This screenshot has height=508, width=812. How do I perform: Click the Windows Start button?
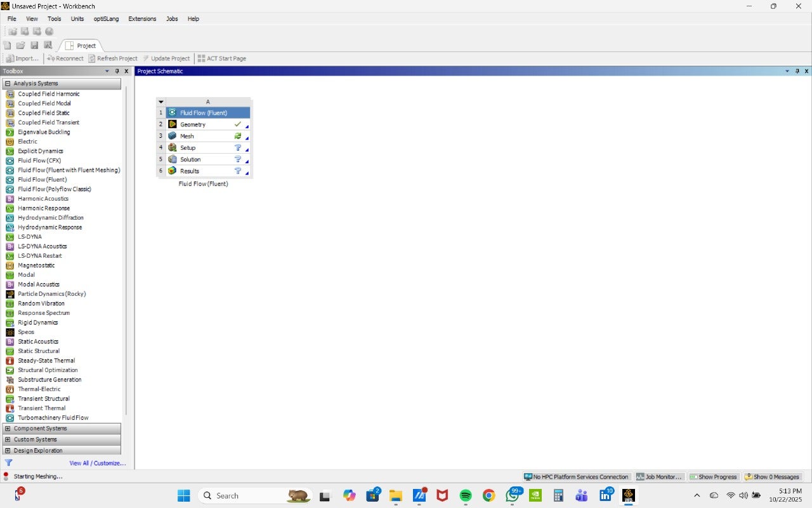(x=184, y=495)
